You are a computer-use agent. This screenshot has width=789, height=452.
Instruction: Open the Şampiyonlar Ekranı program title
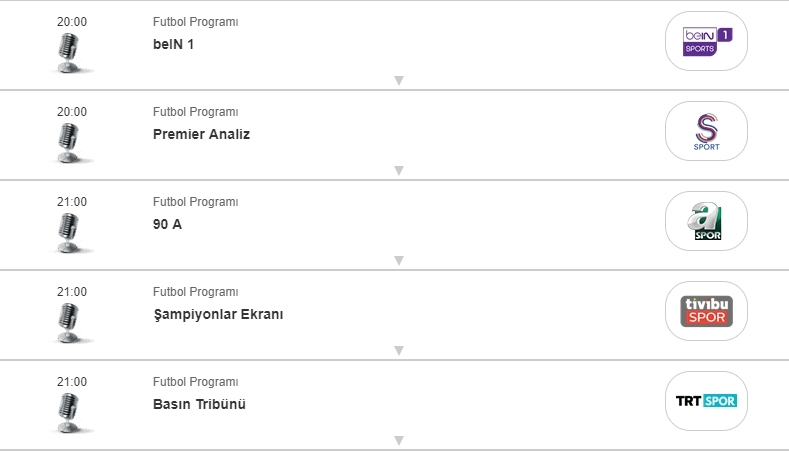pos(218,314)
